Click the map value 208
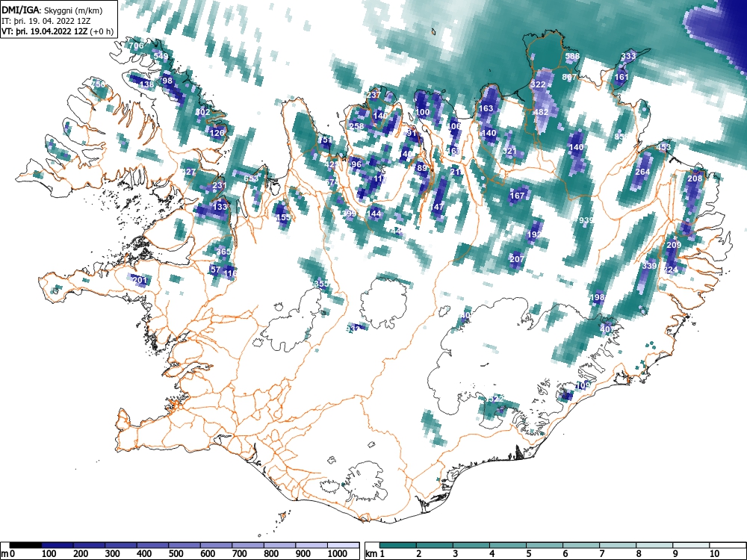 695,178
